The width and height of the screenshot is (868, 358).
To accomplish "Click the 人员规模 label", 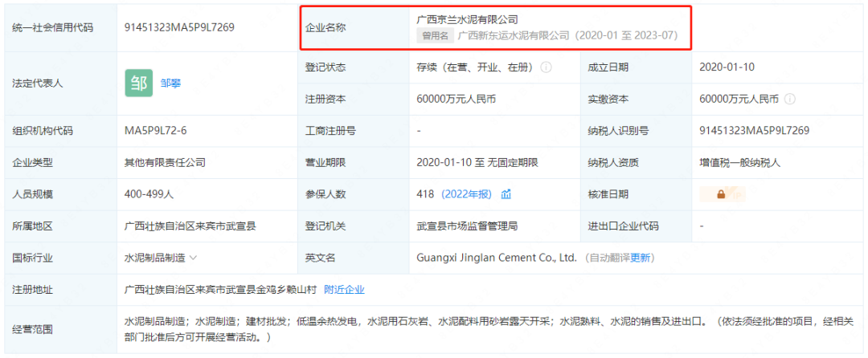I will pyautogui.click(x=33, y=194).
